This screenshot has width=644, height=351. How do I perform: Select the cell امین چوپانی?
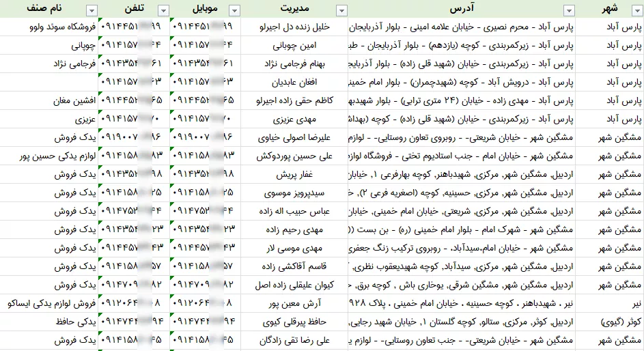point(294,45)
